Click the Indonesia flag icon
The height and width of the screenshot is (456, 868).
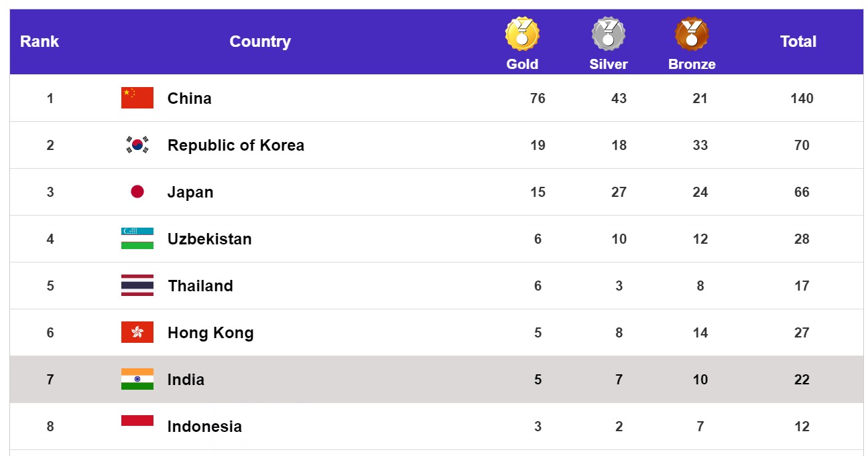[137, 421]
